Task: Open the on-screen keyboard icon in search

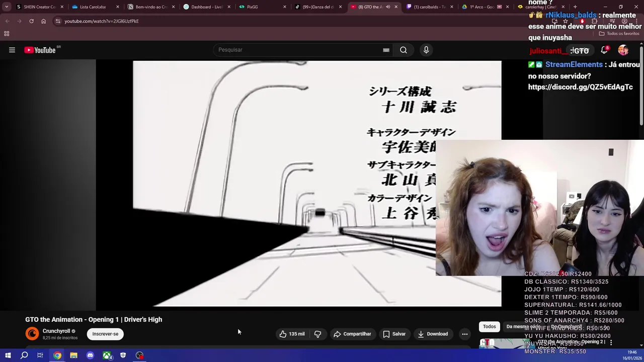Action: coord(386,50)
